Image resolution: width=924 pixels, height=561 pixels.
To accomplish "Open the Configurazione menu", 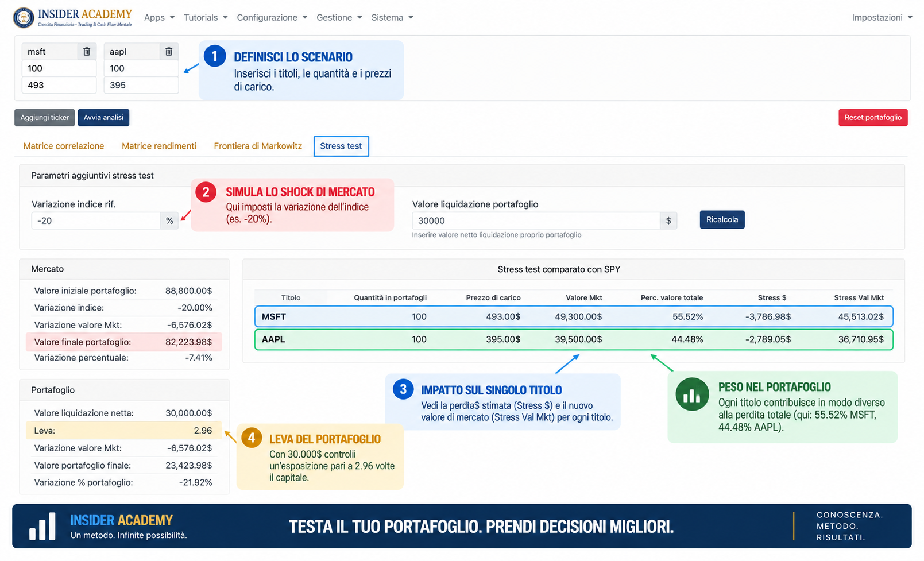I will (272, 18).
